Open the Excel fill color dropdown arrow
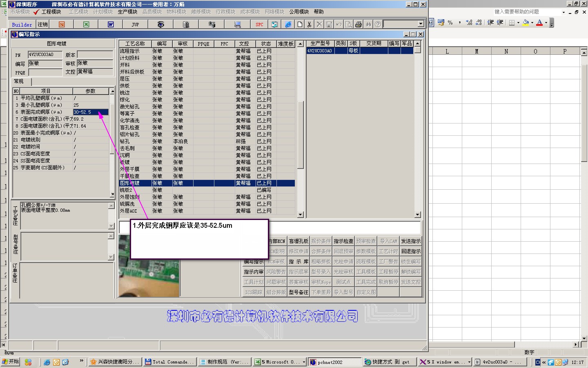This screenshot has height=368, width=588. click(x=532, y=23)
